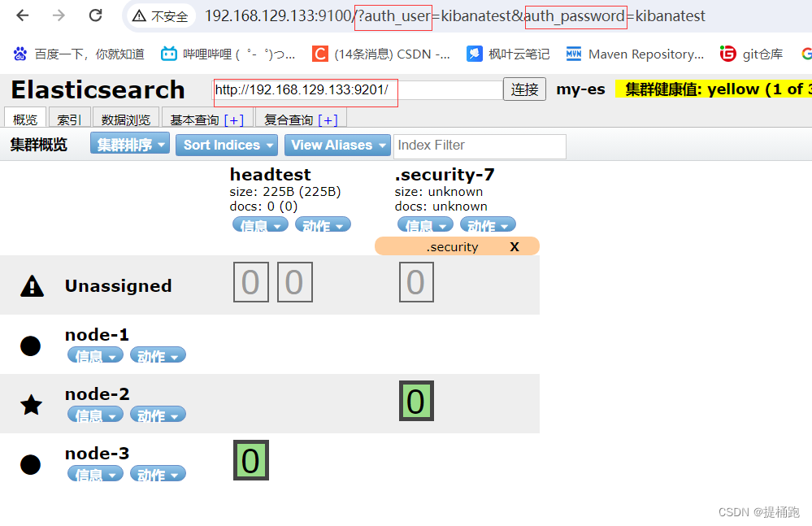
Task: Open the 哔哩哔哩 bookmark icon
Action: point(168,53)
